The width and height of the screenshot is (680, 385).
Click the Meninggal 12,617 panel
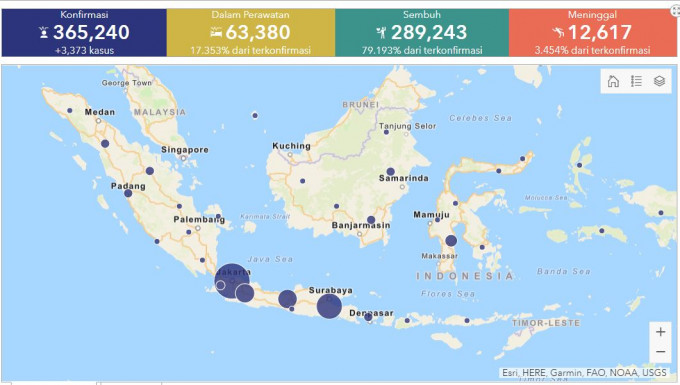[592, 33]
